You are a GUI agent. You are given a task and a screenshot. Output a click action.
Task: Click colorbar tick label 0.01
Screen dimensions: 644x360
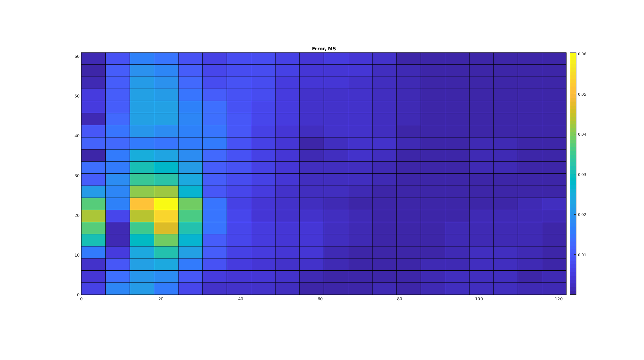[582, 255]
